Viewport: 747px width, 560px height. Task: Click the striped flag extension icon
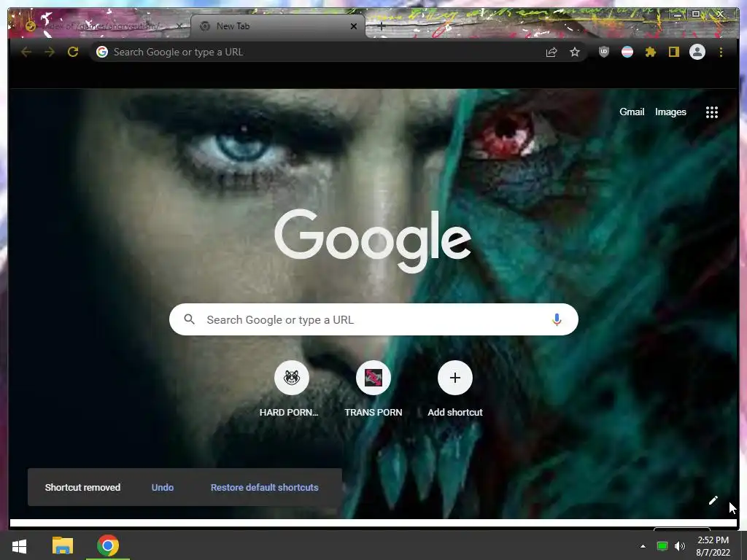(627, 52)
